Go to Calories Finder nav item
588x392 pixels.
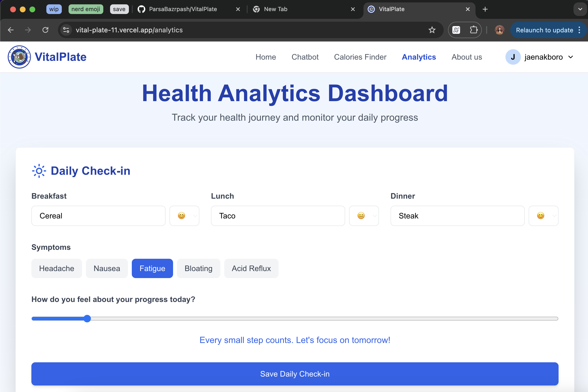click(x=360, y=57)
